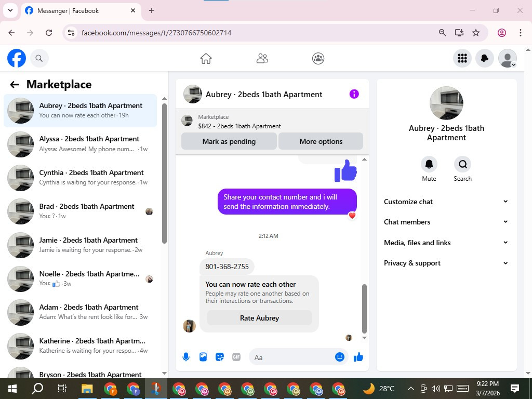532x399 pixels.
Task: Select phone number message 801-368-2755
Action: click(x=227, y=267)
